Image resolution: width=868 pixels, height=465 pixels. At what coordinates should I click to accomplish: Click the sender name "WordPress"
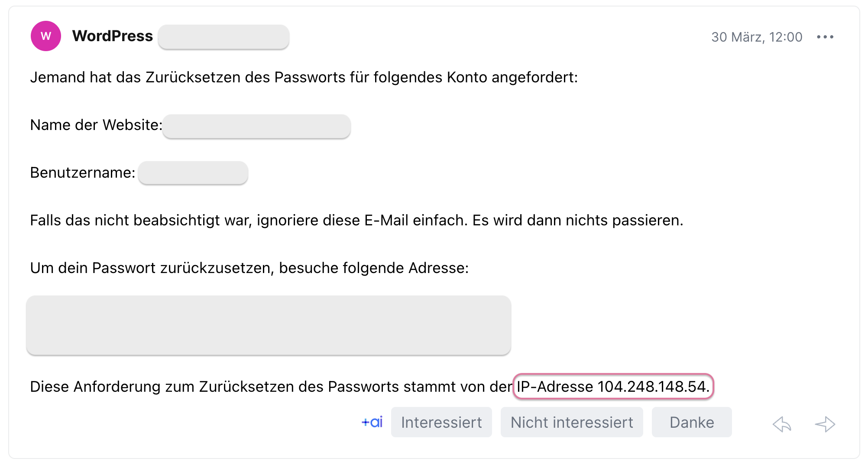coord(112,36)
